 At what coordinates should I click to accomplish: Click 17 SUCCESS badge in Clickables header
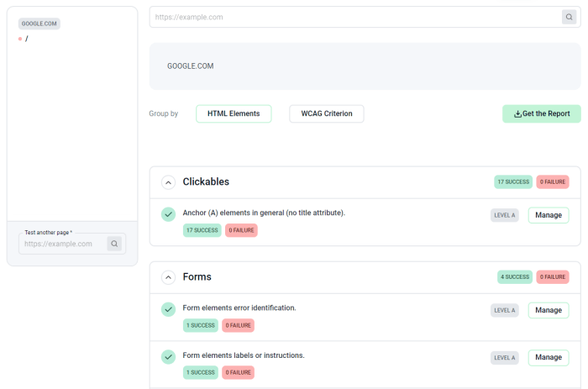(x=512, y=181)
